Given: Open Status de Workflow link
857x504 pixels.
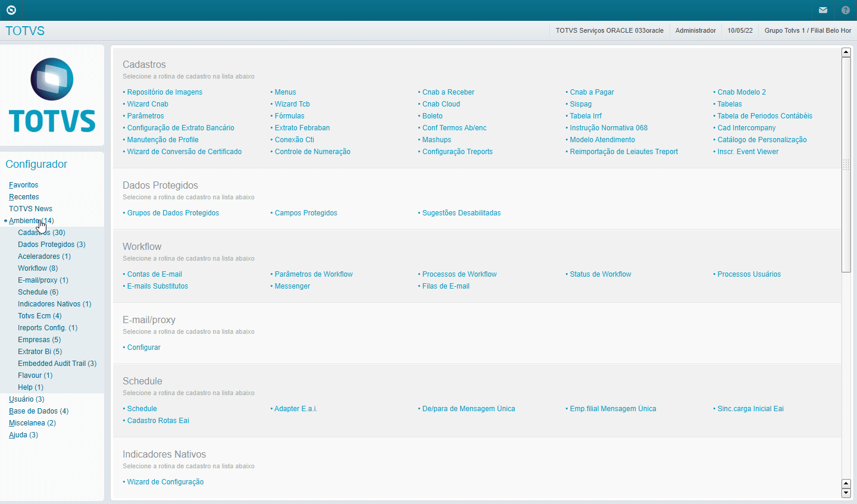Looking at the screenshot, I should tap(600, 274).
